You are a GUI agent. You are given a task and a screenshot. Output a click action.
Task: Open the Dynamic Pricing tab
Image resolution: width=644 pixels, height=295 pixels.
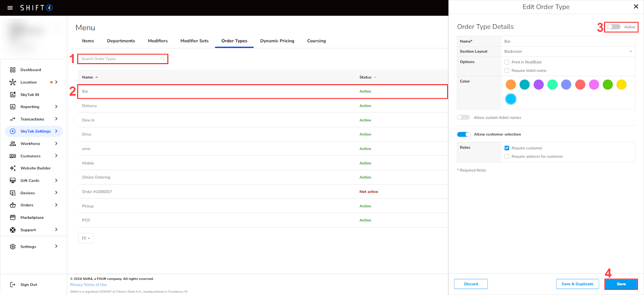[x=277, y=41]
